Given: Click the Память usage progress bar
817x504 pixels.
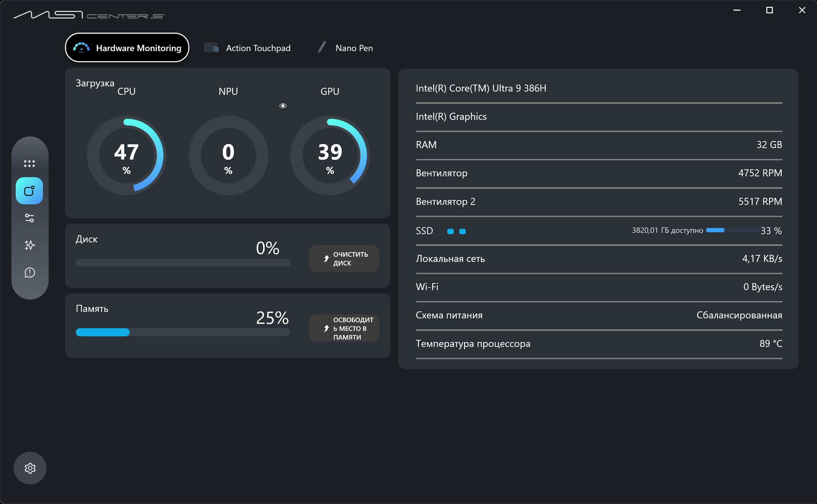Looking at the screenshot, I should click(183, 332).
